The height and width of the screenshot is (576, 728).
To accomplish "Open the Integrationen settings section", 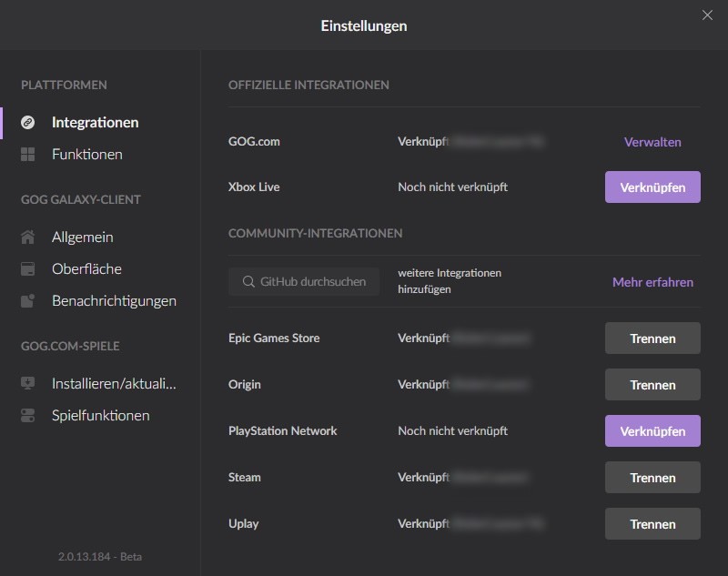I will point(96,123).
